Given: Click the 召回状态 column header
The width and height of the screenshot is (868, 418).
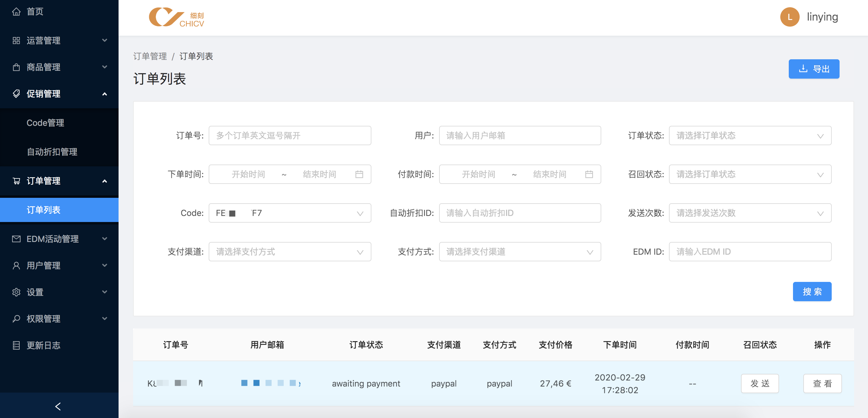Looking at the screenshot, I should point(760,345).
